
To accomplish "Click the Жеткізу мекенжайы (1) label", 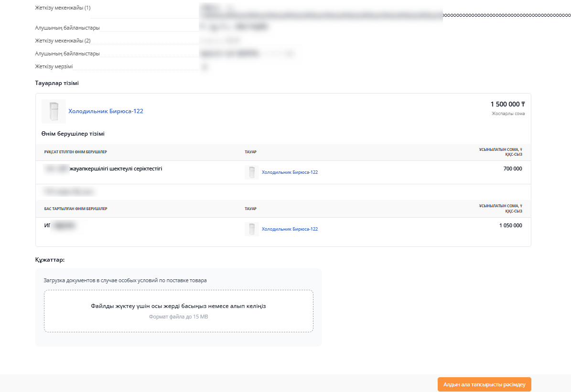I will pyautogui.click(x=63, y=8).
